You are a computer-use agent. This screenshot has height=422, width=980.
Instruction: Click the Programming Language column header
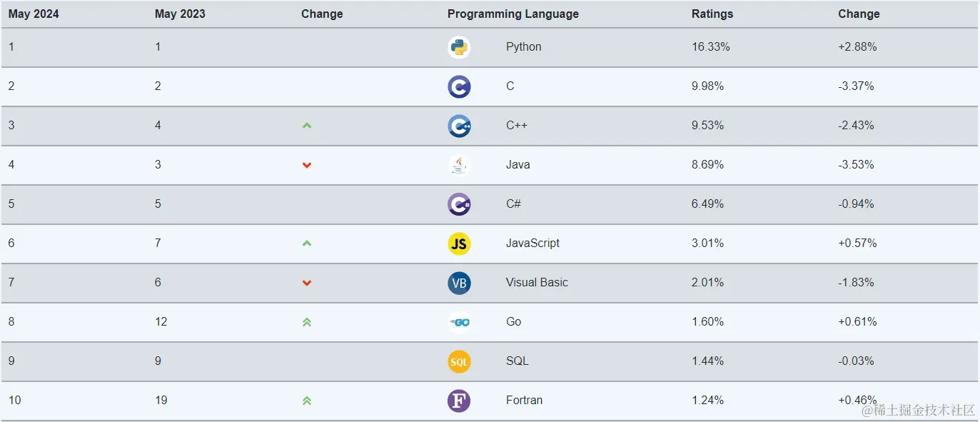[513, 14]
